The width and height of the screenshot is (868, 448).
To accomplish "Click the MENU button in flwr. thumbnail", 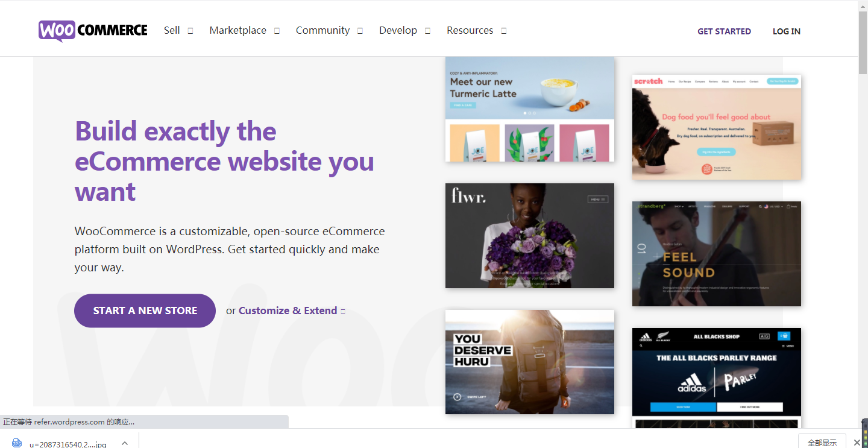I will pos(598,199).
